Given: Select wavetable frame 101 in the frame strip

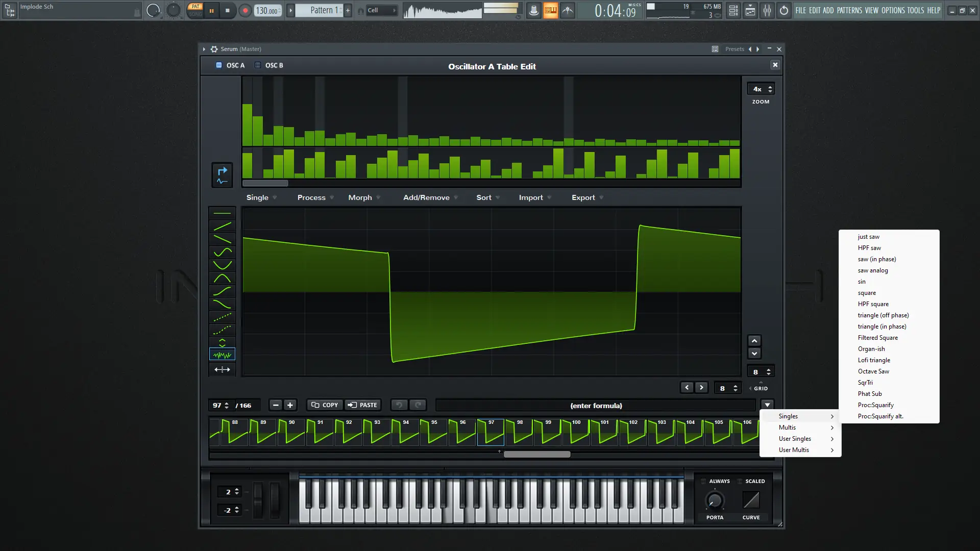Looking at the screenshot, I should [x=604, y=433].
